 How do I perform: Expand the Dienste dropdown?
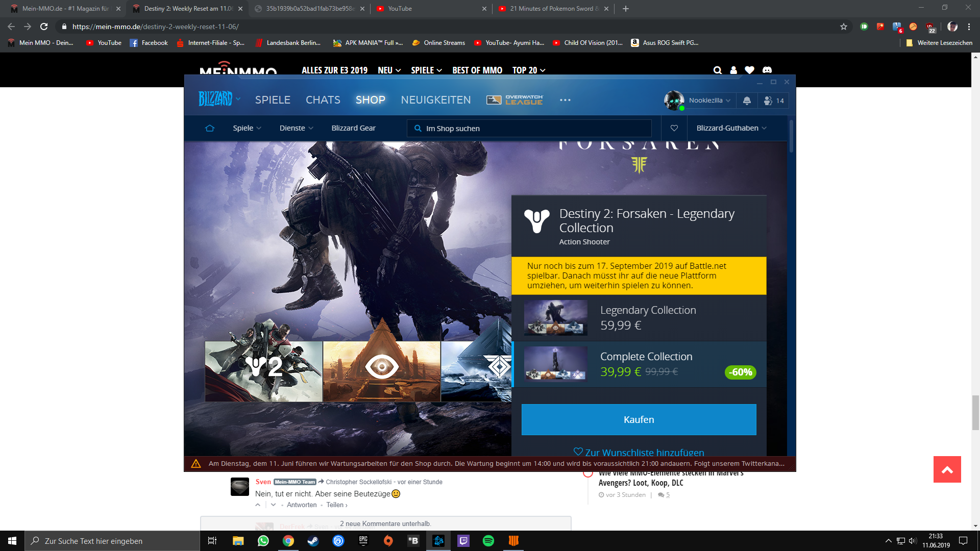click(x=297, y=128)
